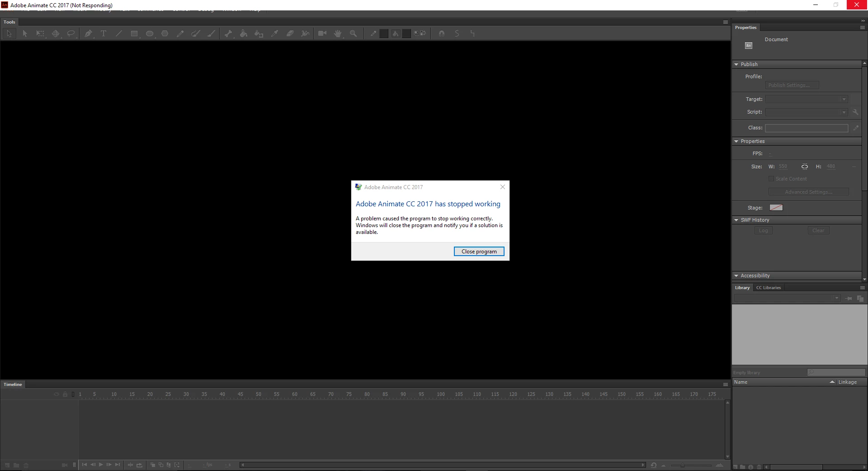The width and height of the screenshot is (868, 471).
Task: Select the Line tool
Action: [x=119, y=33]
